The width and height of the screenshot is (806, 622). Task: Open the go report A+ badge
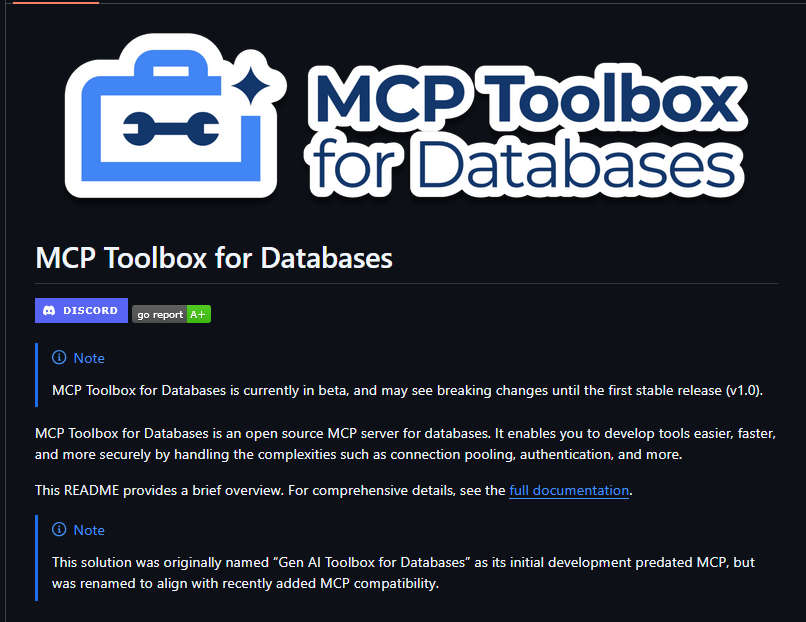[171, 314]
